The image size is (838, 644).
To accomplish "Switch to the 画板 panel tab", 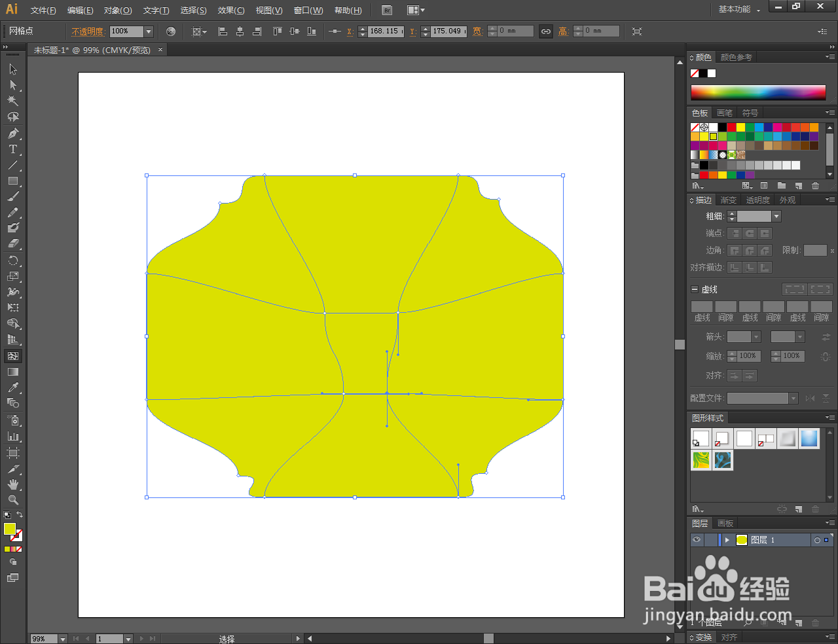I will 725,524.
